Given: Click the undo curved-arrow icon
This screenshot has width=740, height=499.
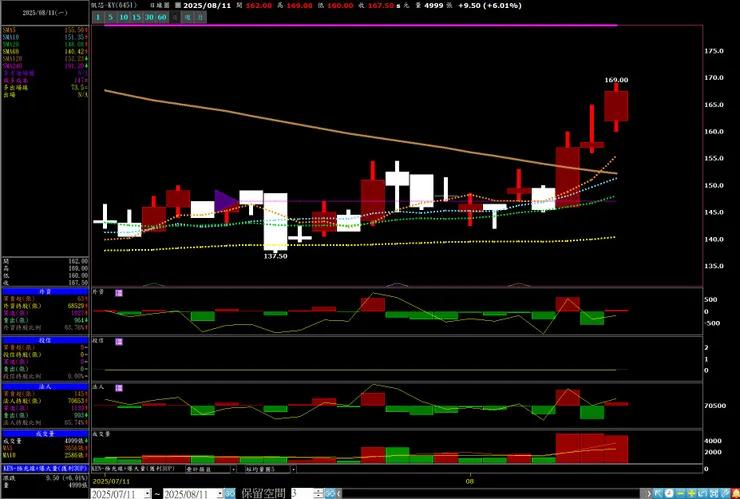Looking at the screenshot, I should pyautogui.click(x=703, y=494).
